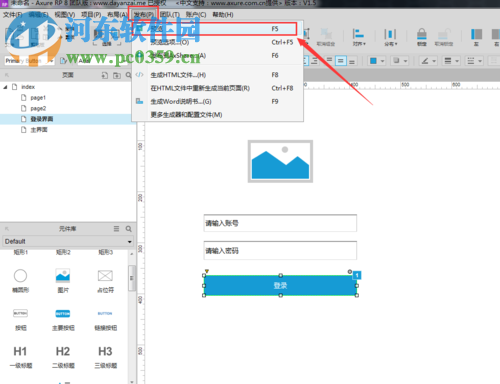Choose the 生成Word说明书 (F9) menu entry

(218, 102)
